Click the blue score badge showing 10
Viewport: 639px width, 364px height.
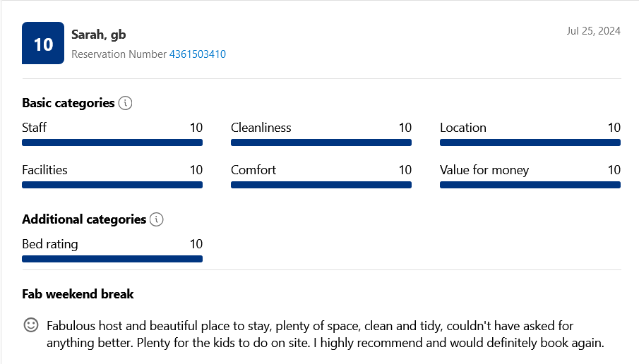43,43
